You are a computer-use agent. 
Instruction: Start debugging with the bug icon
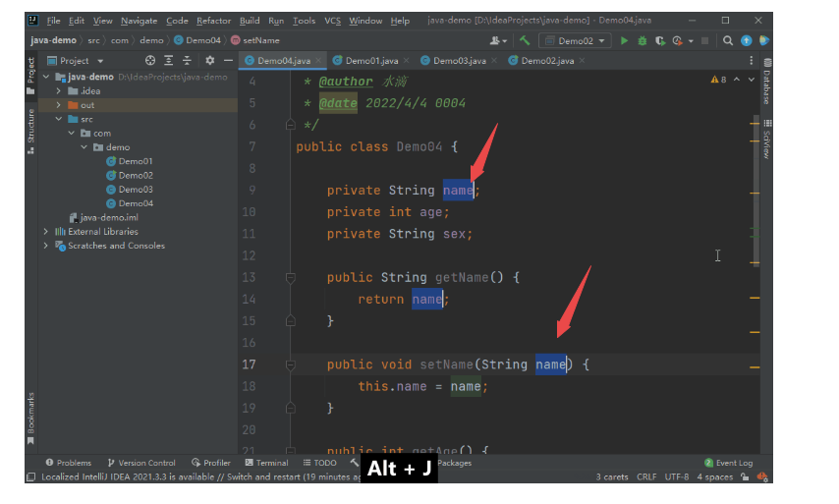click(643, 40)
